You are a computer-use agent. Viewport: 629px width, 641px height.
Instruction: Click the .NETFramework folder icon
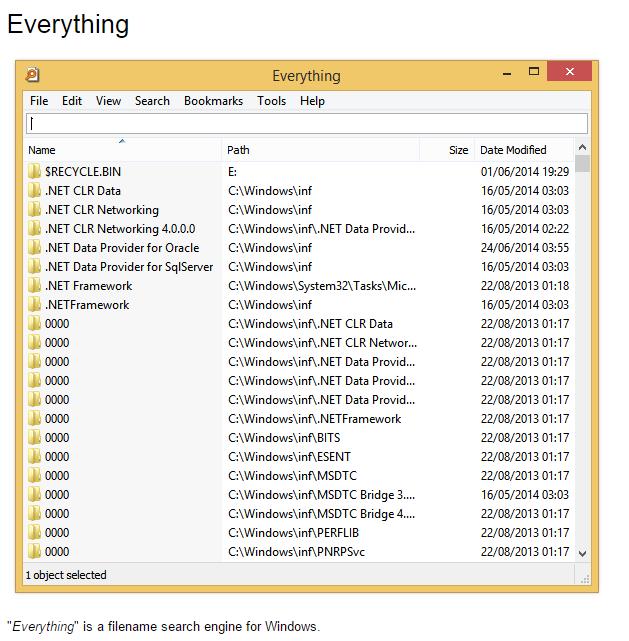pyautogui.click(x=34, y=305)
